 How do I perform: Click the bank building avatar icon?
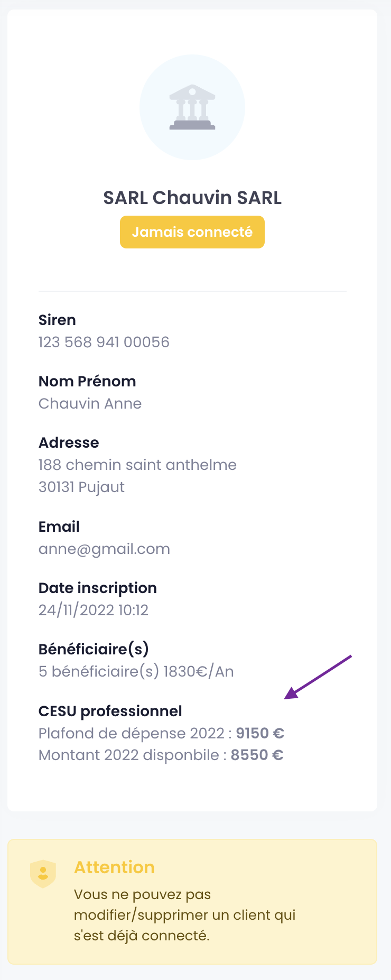click(192, 107)
